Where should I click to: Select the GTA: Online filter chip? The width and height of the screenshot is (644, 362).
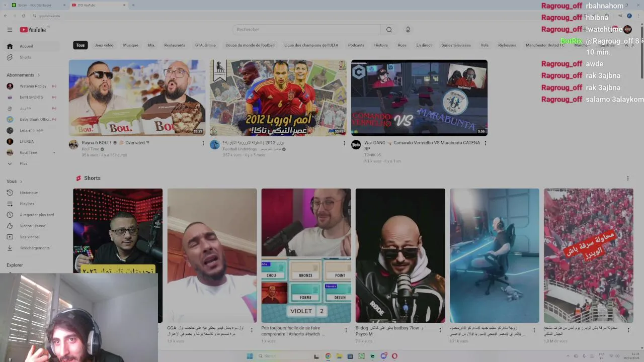(205, 45)
